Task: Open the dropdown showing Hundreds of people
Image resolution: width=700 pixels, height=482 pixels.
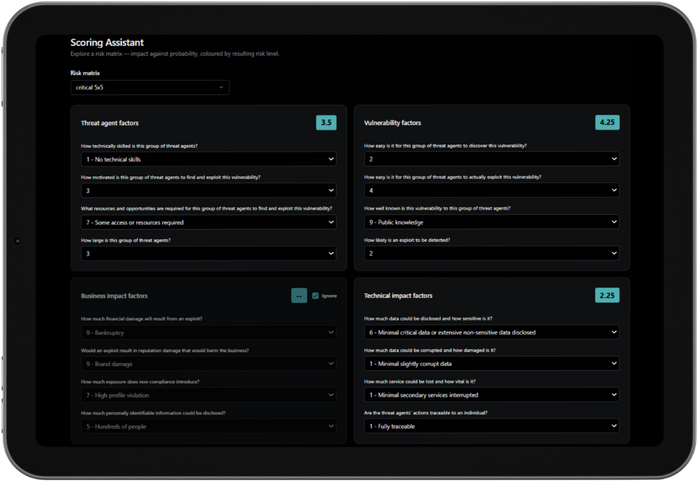Action: click(x=208, y=426)
